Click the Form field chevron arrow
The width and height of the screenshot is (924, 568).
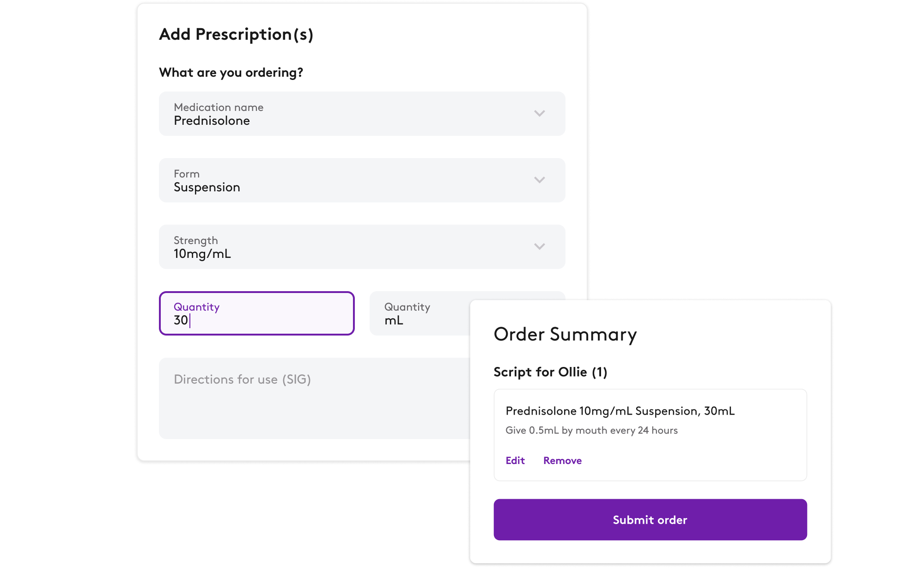(539, 180)
